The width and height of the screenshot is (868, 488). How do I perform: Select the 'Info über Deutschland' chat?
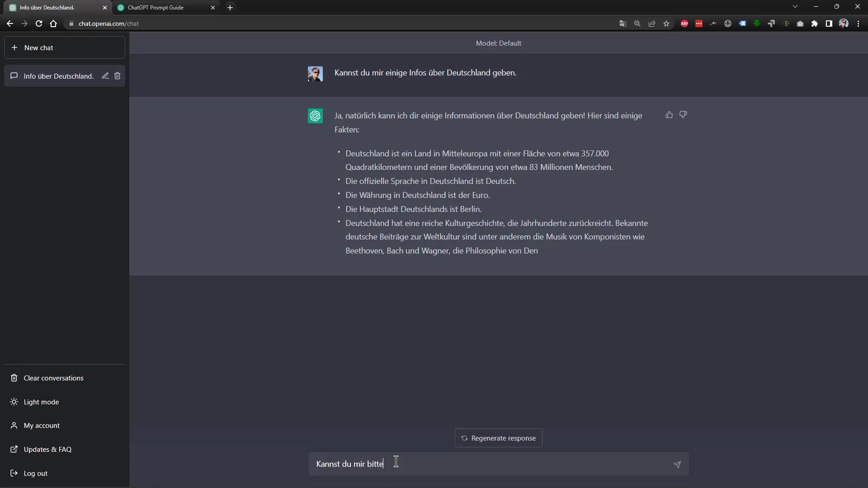(x=58, y=75)
